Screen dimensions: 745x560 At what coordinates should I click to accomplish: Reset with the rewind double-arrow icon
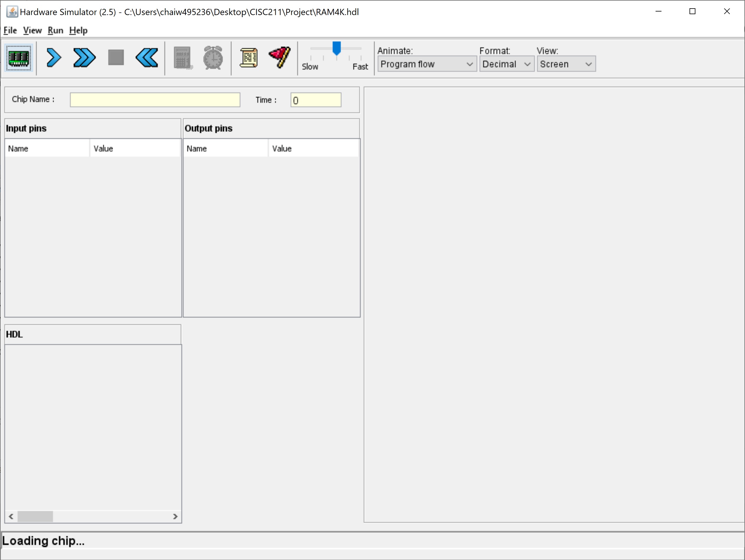(x=147, y=58)
